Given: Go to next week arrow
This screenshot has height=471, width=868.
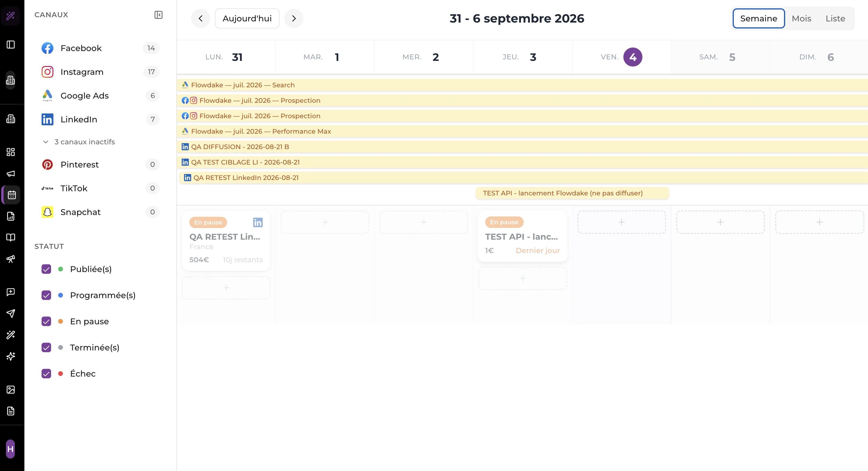Looking at the screenshot, I should point(294,18).
